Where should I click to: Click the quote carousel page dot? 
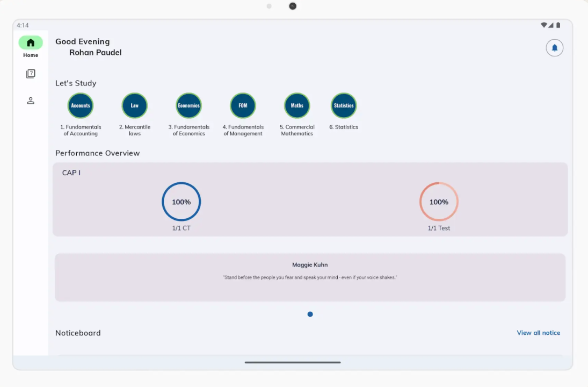310,314
